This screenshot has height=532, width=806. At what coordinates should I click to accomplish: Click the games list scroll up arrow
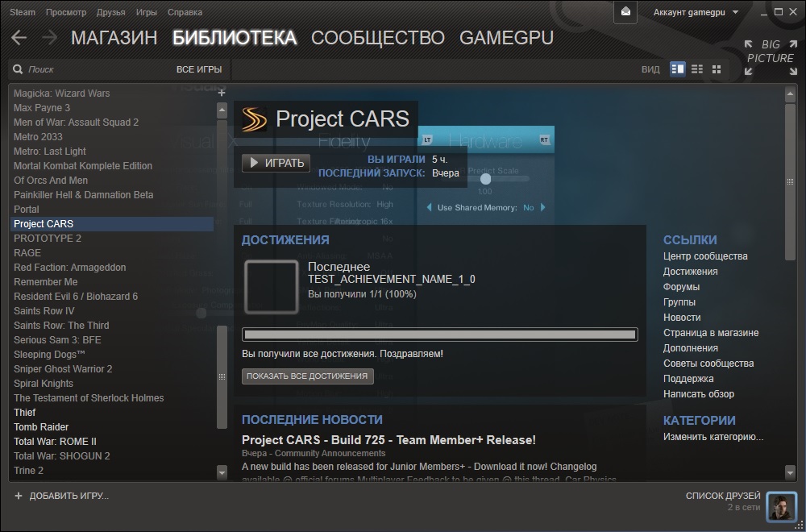(222, 110)
